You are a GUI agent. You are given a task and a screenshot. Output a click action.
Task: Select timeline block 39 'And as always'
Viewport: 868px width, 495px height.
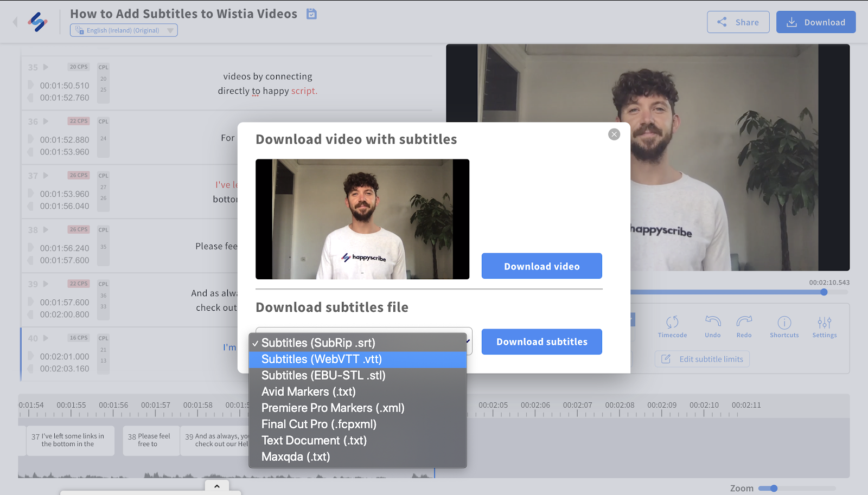tap(215, 440)
